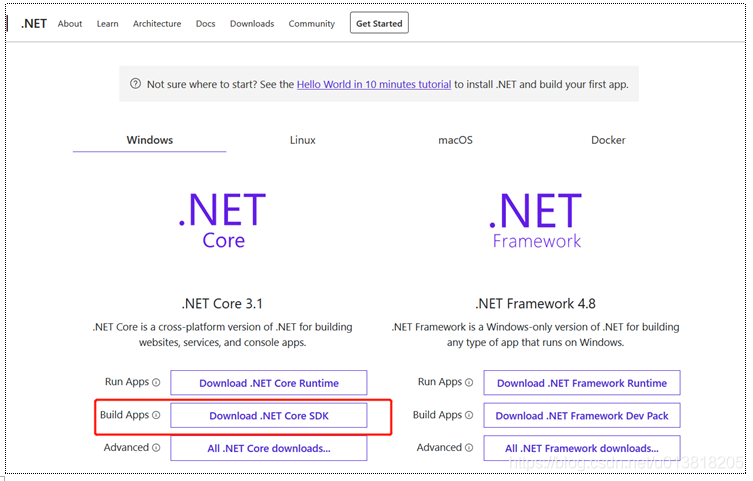Navigate to Downloads in top bar
Screen dimensions: 753x481
pyautogui.click(x=252, y=24)
